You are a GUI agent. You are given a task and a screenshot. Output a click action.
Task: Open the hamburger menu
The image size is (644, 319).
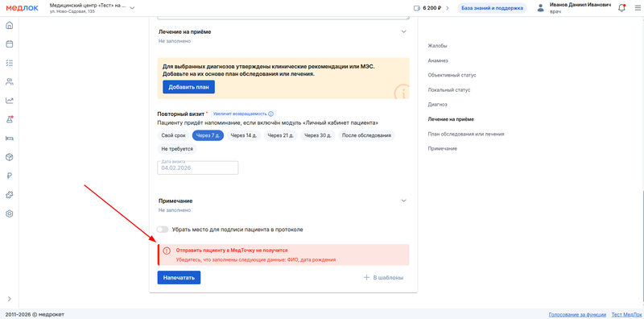click(637, 8)
